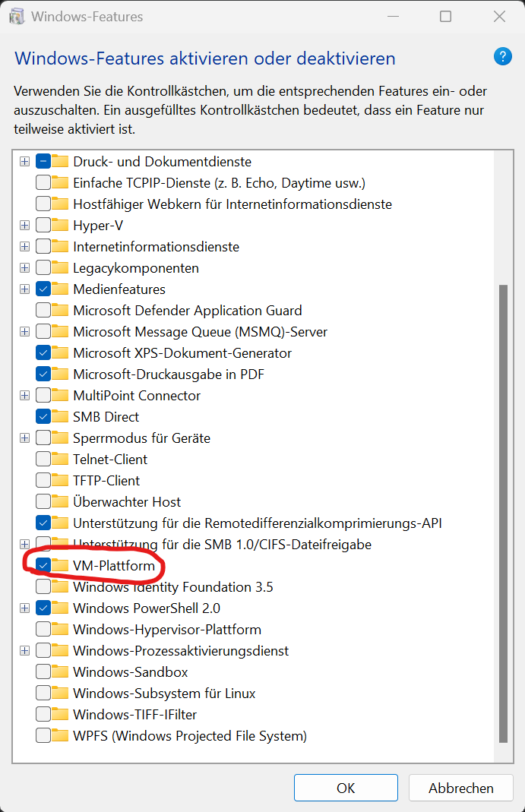
Task: Check the TFTP-Client checkbox
Action: (x=43, y=480)
